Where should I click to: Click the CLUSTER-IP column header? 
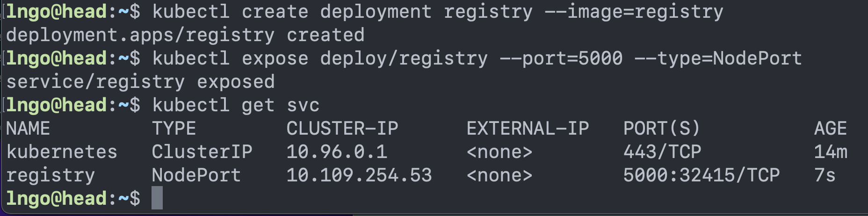342,129
